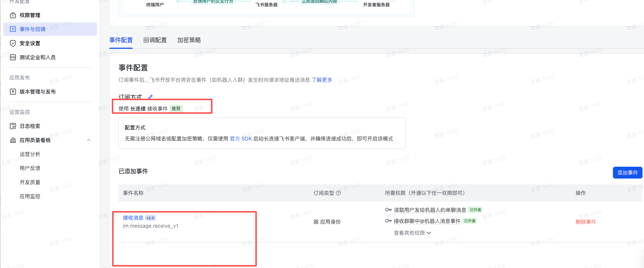The height and width of the screenshot is (268, 644).
Task: Click the 测试企业和人员 icon
Action: (13, 57)
